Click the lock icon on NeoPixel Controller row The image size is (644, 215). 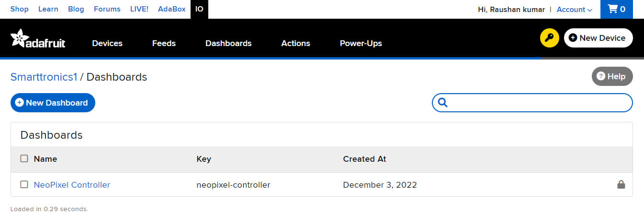click(x=621, y=184)
